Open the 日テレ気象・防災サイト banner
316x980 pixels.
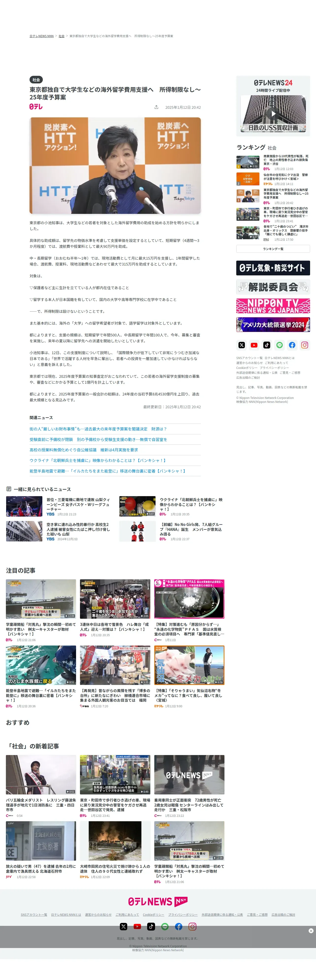(273, 268)
